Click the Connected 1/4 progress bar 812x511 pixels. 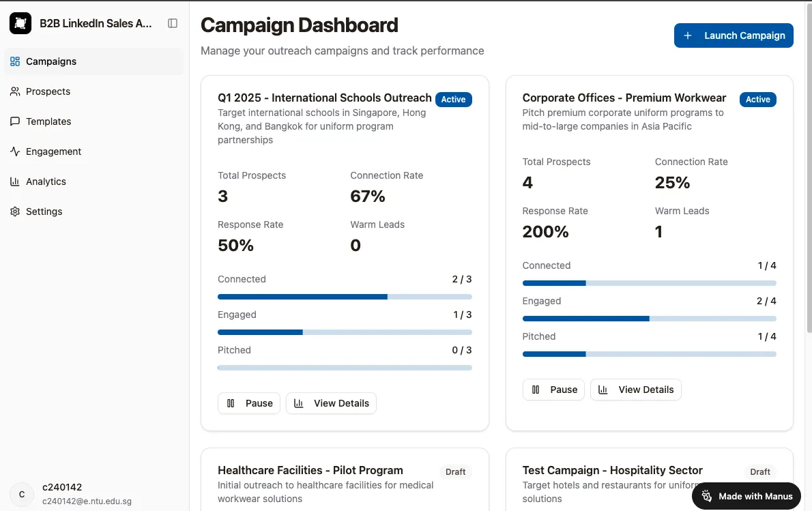pyautogui.click(x=650, y=283)
